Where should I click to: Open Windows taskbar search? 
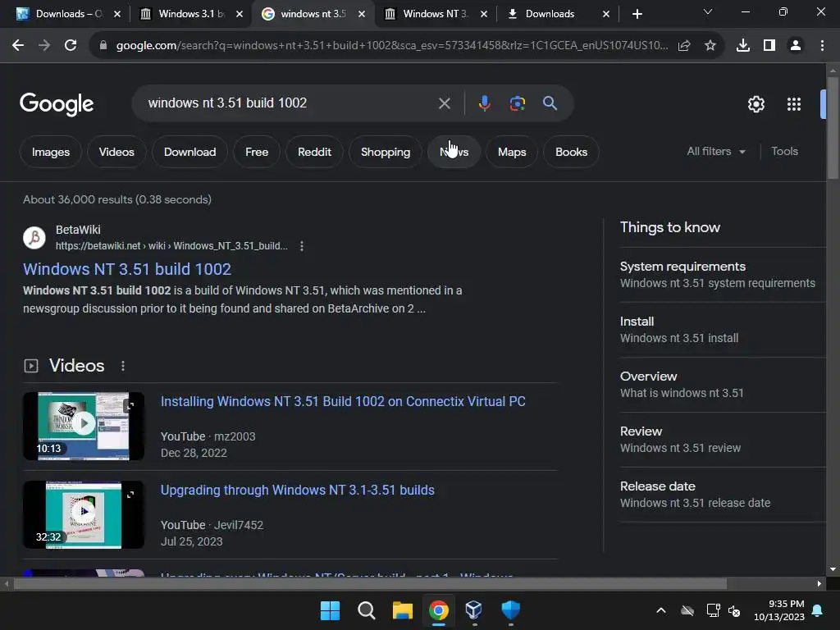[367, 610]
